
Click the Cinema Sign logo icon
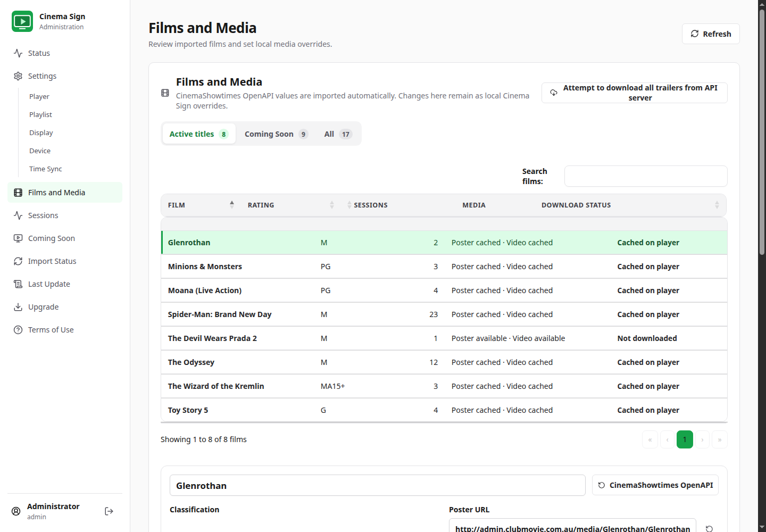[22, 21]
